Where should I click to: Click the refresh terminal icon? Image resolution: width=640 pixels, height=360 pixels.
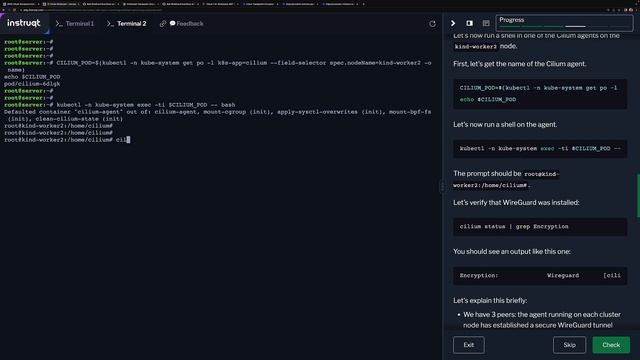click(432, 24)
